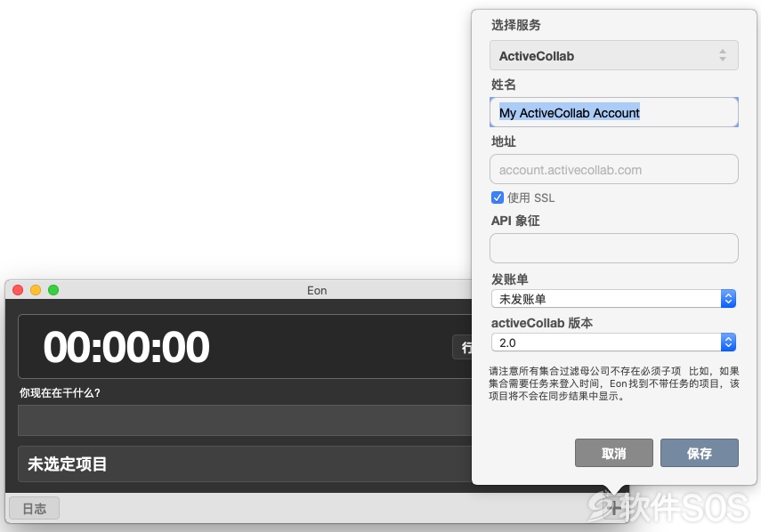Click the 保存 button
This screenshot has width=761, height=532.
point(700,453)
